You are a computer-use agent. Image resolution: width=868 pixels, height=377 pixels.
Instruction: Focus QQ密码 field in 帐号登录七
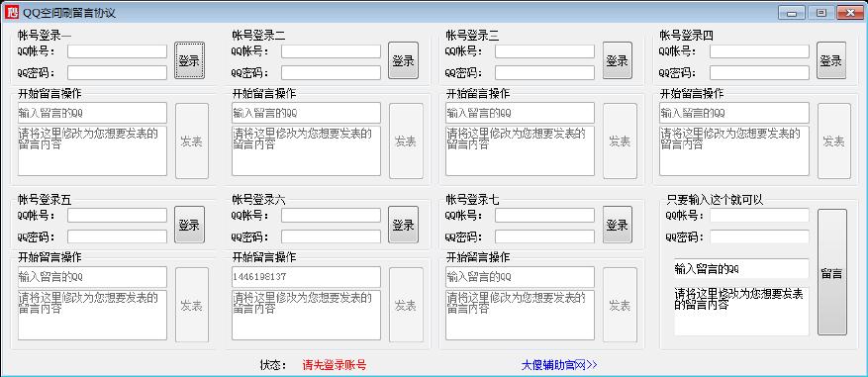pyautogui.click(x=544, y=236)
